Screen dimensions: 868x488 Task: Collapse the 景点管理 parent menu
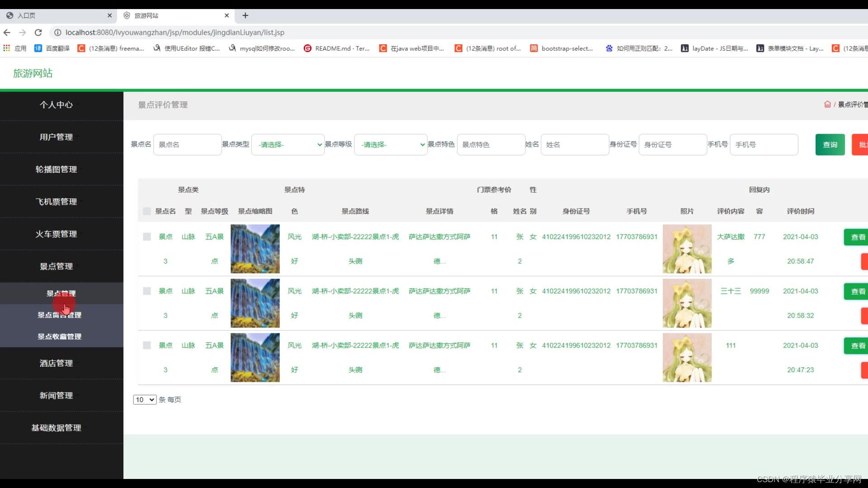click(56, 266)
